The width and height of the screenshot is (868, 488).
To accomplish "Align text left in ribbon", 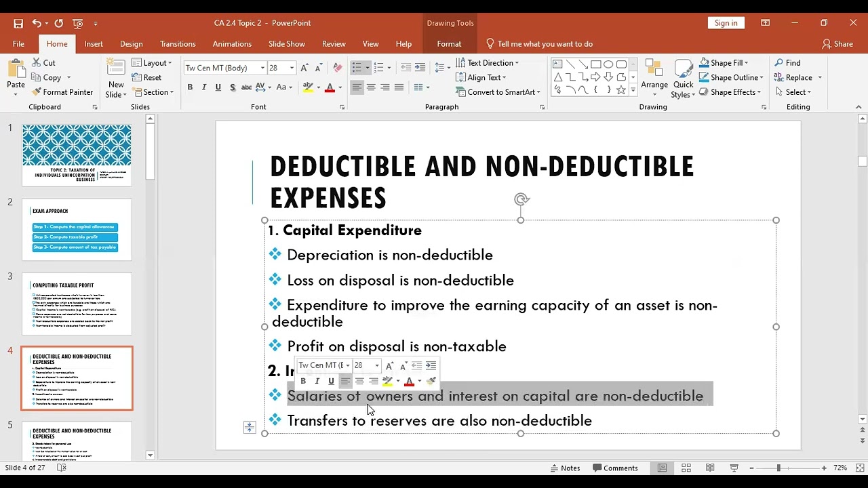I will click(x=357, y=87).
